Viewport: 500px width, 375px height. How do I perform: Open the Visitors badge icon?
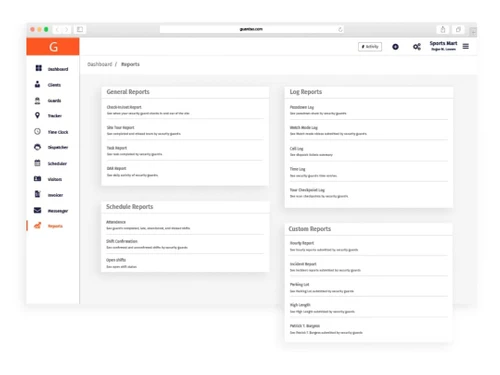(x=37, y=179)
